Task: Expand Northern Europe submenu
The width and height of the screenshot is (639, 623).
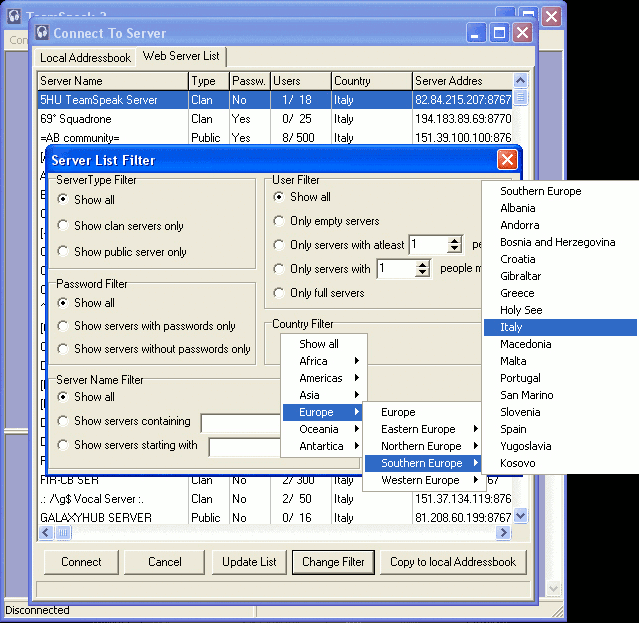Action: pos(423,446)
